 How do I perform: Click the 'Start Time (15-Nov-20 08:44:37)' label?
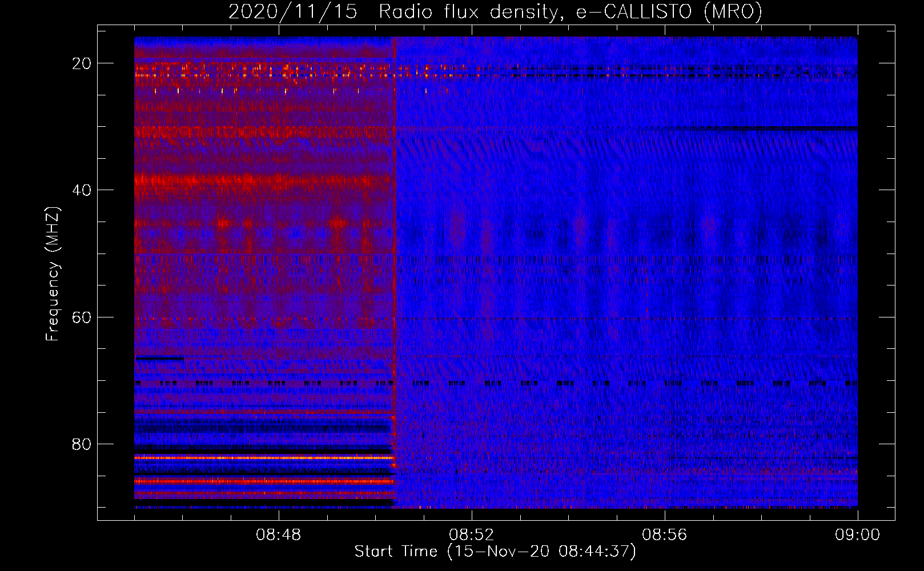[495, 552]
